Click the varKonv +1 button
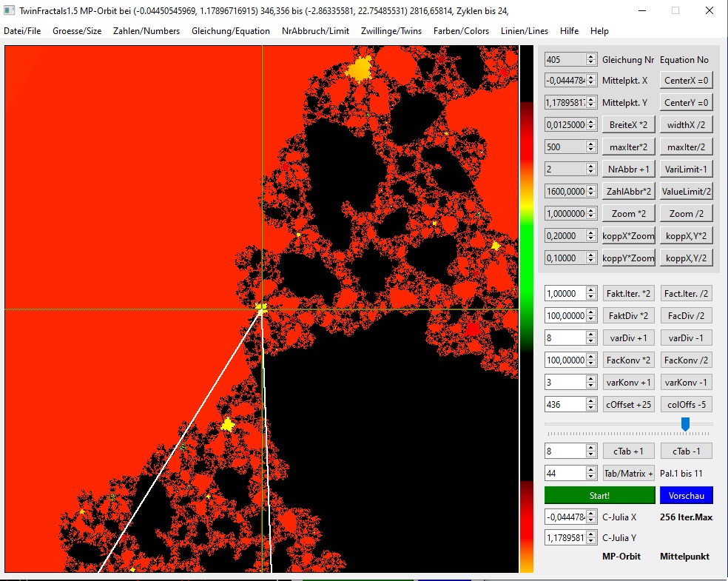This screenshot has height=581, width=728. tap(629, 383)
